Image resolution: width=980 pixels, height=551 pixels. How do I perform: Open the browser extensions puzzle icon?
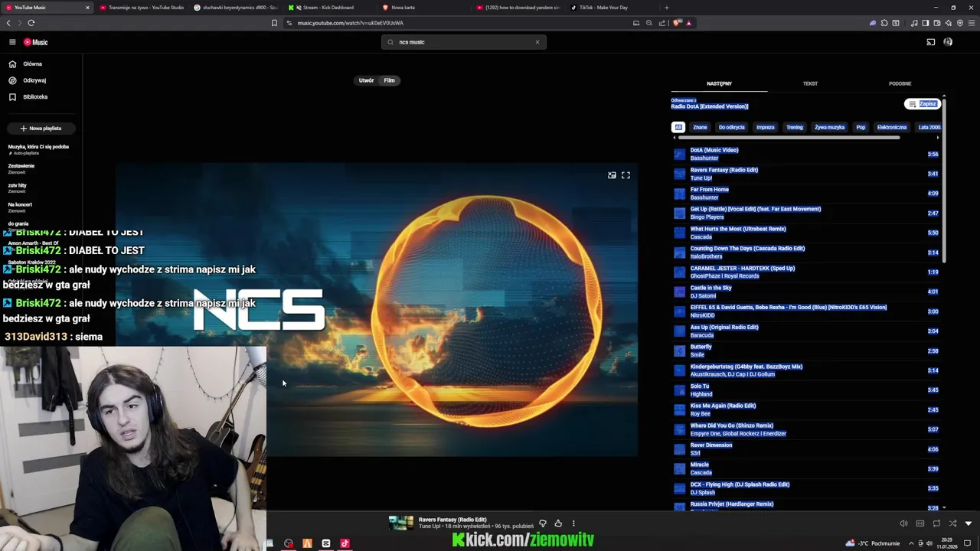(884, 23)
